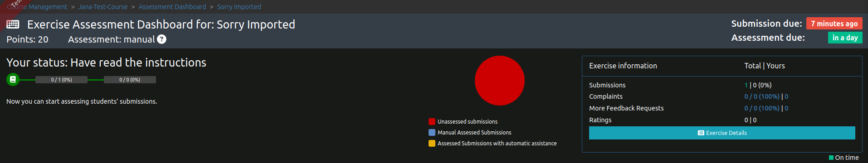Click the green instructions-read status icon

pyautogui.click(x=13, y=80)
